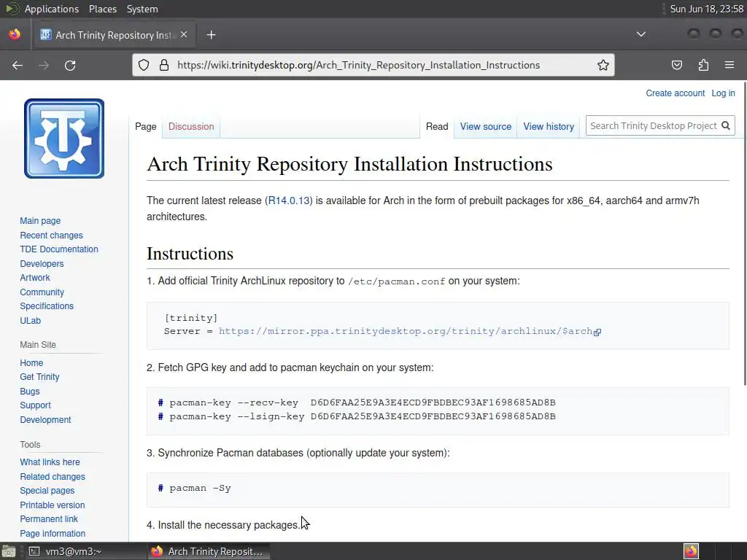Viewport: 747px width, 560px height.
Task: Open Special pages link
Action: pos(47,491)
